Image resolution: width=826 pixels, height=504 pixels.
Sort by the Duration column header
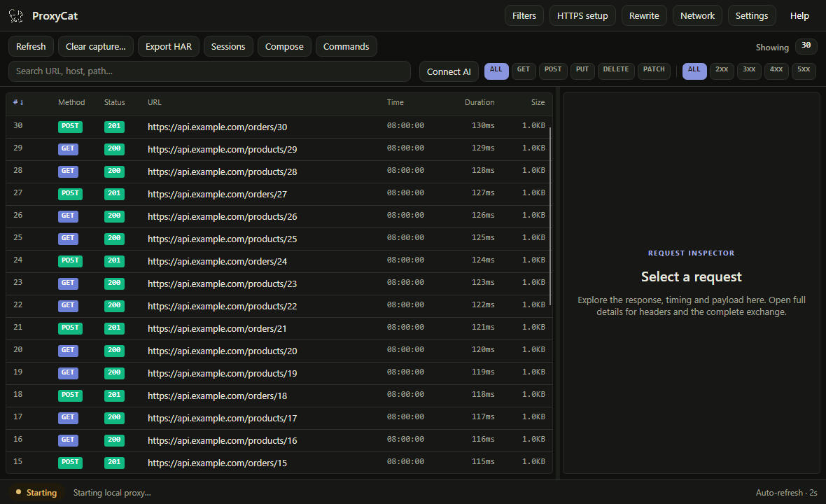(479, 102)
